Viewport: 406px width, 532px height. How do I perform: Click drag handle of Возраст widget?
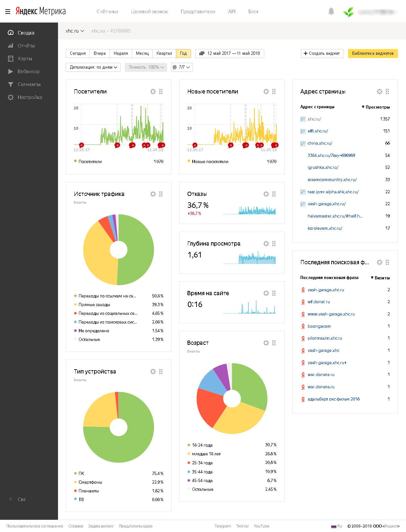coord(274,343)
